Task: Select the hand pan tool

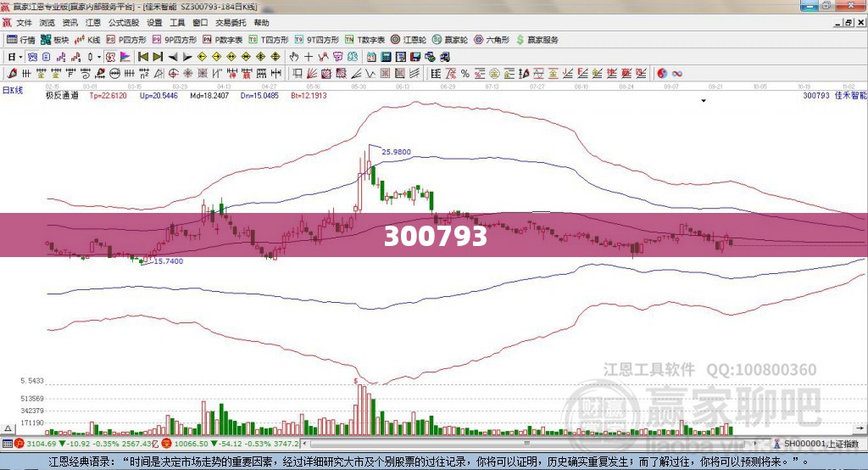Action: point(294,57)
